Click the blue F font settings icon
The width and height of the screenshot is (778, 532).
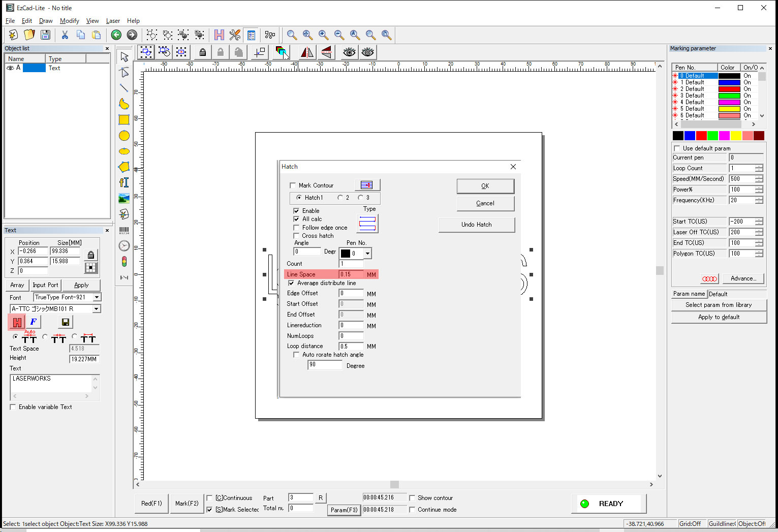coord(33,322)
